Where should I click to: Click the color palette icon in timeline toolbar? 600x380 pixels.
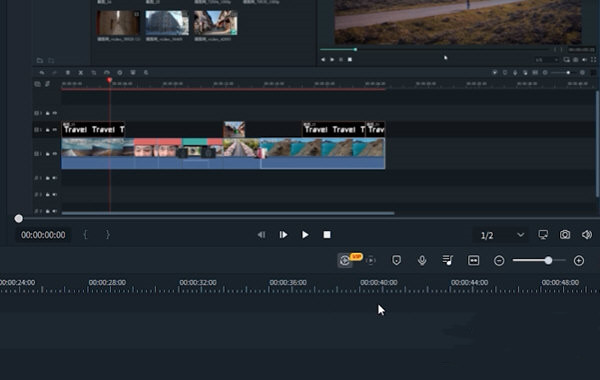[120, 73]
